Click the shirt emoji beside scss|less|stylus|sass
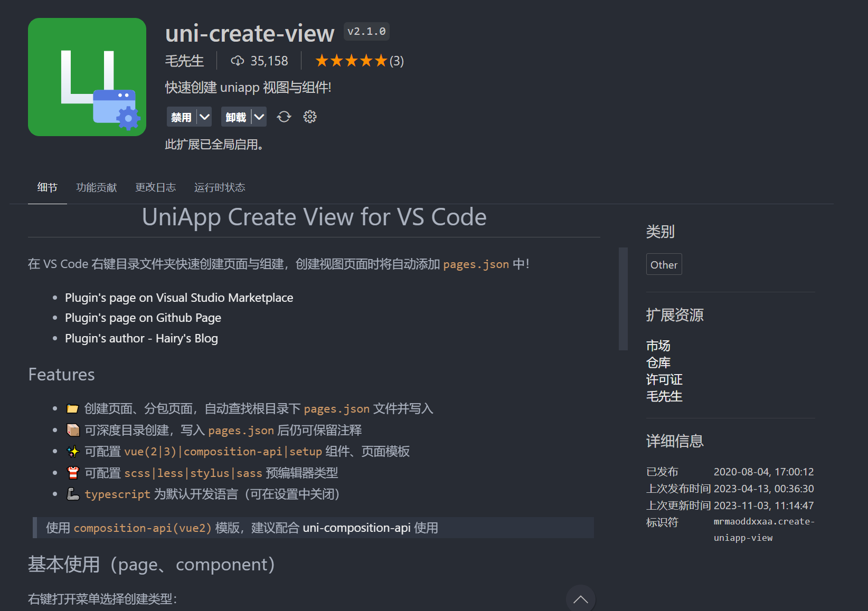The image size is (868, 611). pyautogui.click(x=73, y=473)
